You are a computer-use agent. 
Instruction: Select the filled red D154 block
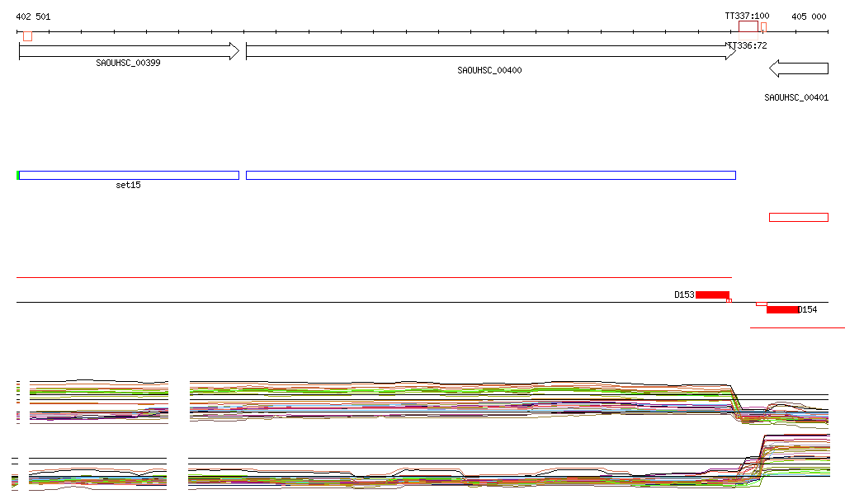click(782, 309)
